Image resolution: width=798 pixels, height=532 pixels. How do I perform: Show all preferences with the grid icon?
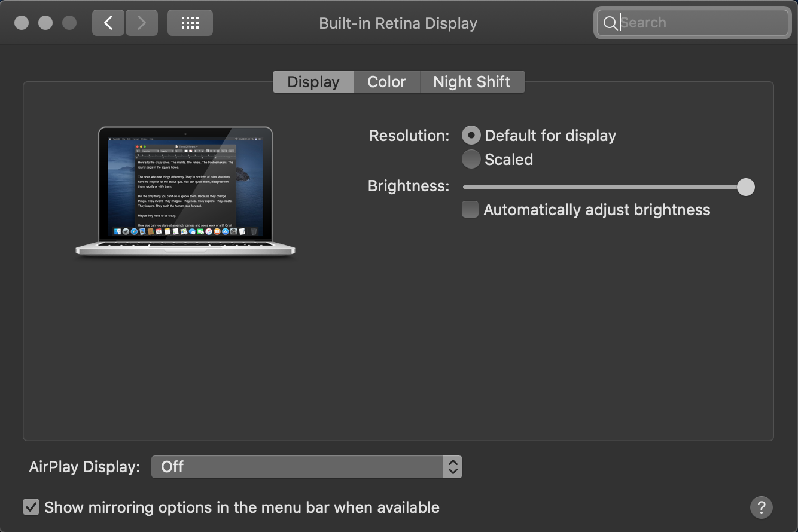click(190, 23)
